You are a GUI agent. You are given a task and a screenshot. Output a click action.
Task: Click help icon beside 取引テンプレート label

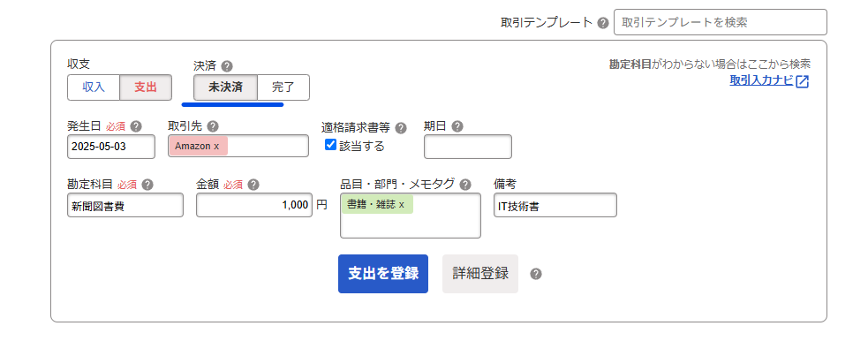(x=603, y=23)
